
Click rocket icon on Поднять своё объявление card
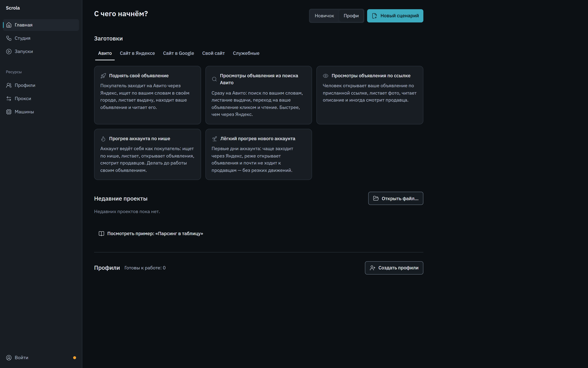pos(103,76)
